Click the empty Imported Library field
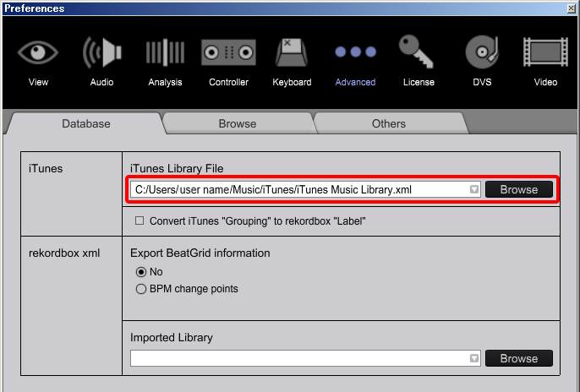Viewport: 580px width, 392px height. [x=305, y=358]
